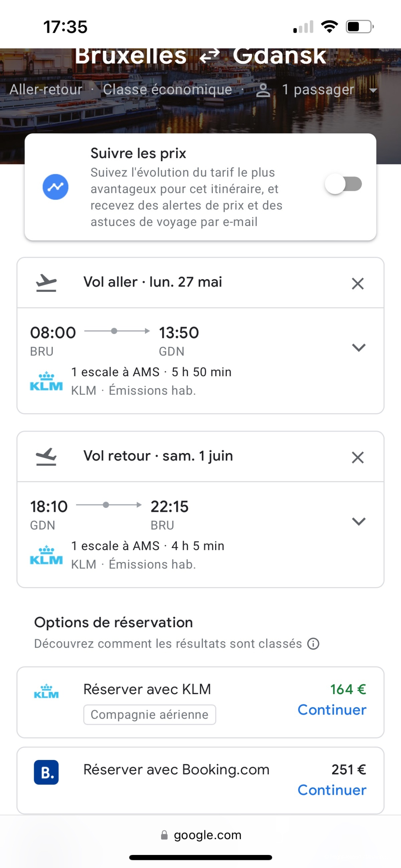Tap the KLM logo on return flight

coord(46,555)
